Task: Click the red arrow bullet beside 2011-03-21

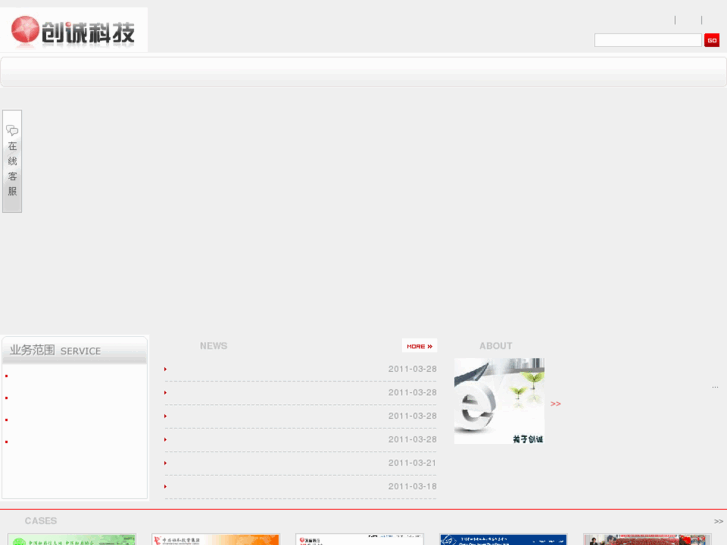Action: pyautogui.click(x=165, y=463)
